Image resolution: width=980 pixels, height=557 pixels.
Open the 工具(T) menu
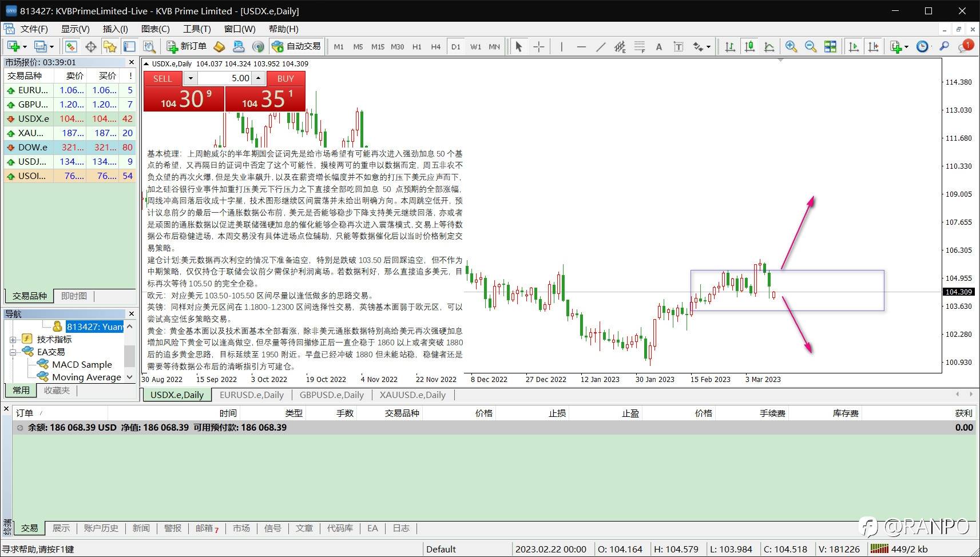197,29
